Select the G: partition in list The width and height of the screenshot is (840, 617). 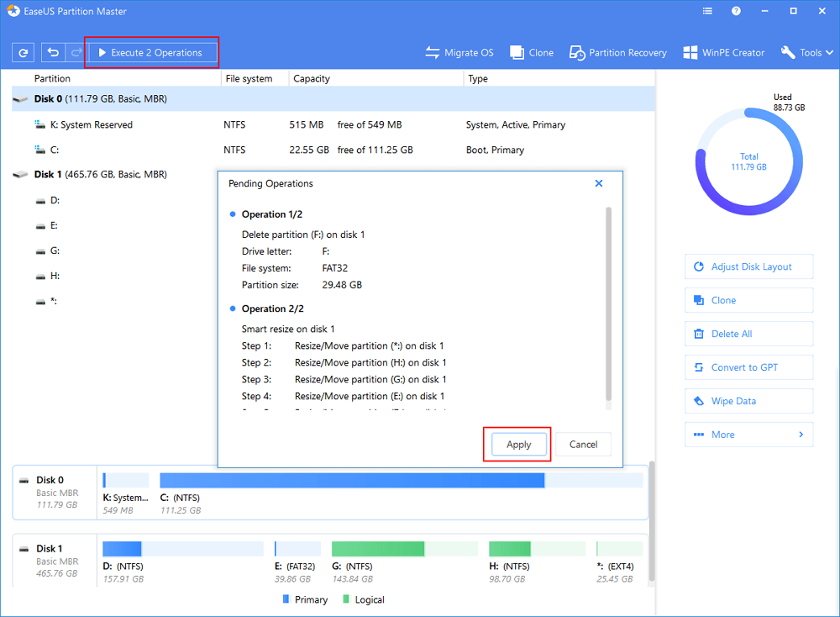48,250
